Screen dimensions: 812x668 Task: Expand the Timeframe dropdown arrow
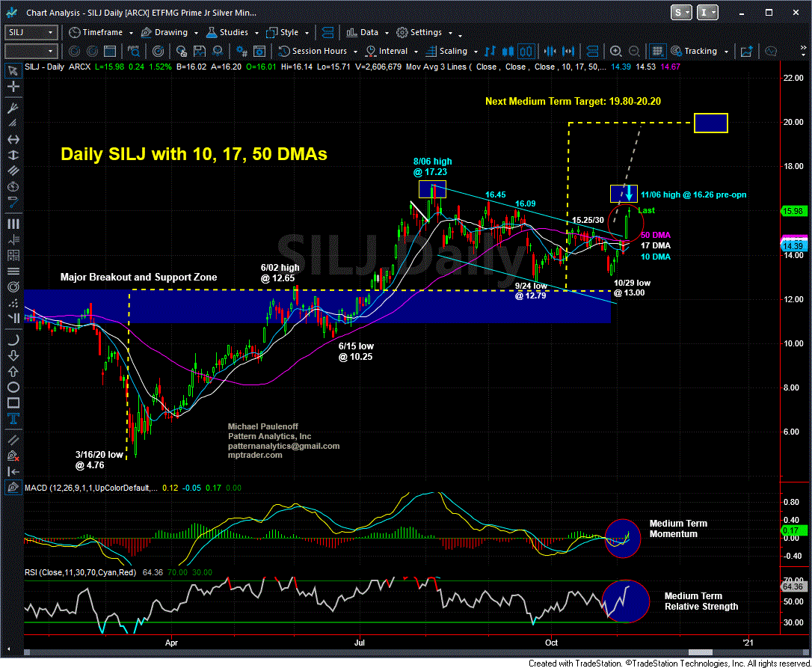(x=131, y=33)
